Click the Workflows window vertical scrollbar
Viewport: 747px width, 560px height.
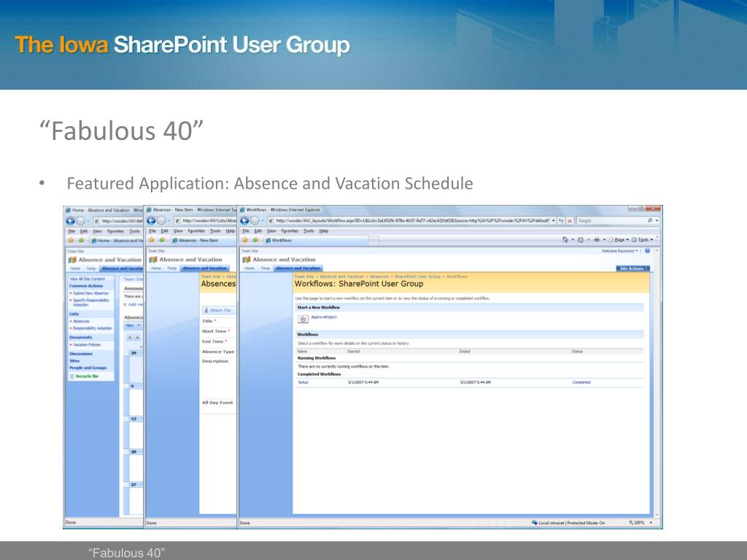coord(657,382)
